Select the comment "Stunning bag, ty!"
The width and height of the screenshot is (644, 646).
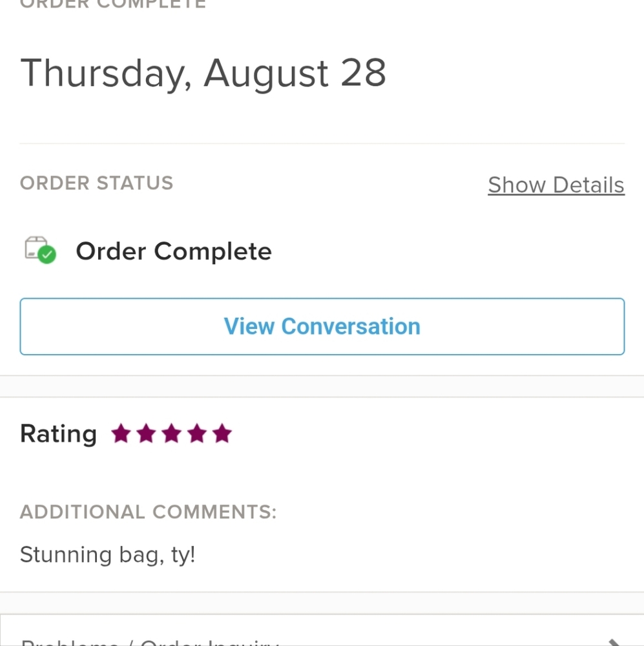point(107,555)
